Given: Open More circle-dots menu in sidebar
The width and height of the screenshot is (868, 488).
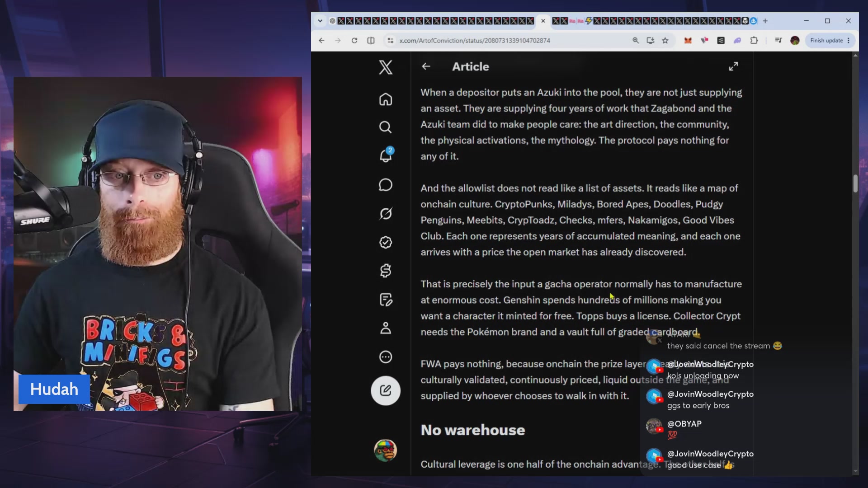Looking at the screenshot, I should coord(386,357).
